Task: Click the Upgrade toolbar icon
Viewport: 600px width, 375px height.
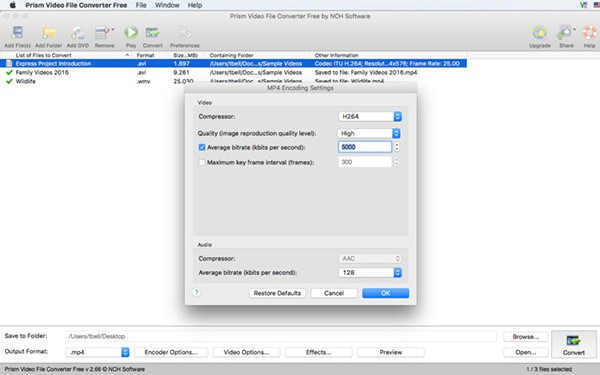Action: (x=540, y=37)
